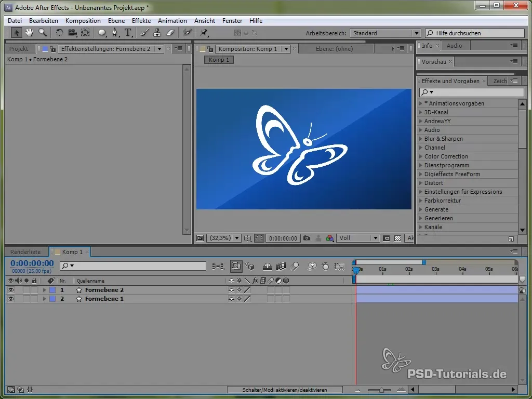Click timeline timecode 0:00:00:00
Viewport: 532px width, 399px height.
pyautogui.click(x=32, y=263)
